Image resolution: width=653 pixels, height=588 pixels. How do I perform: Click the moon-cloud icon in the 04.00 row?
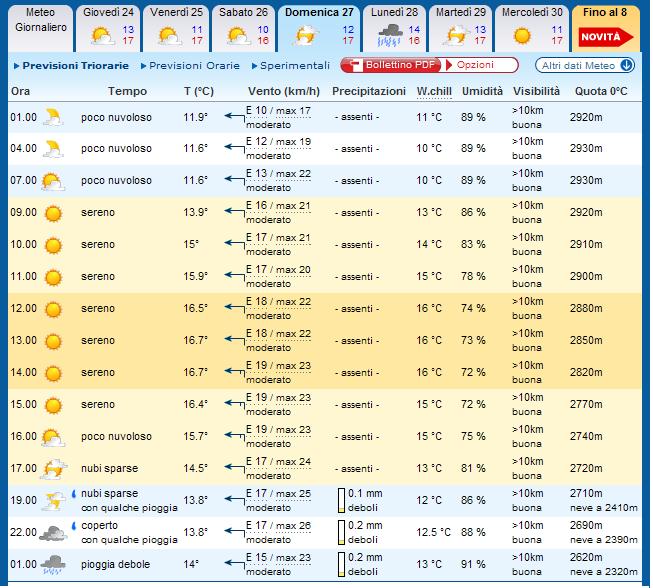[x=53, y=149]
